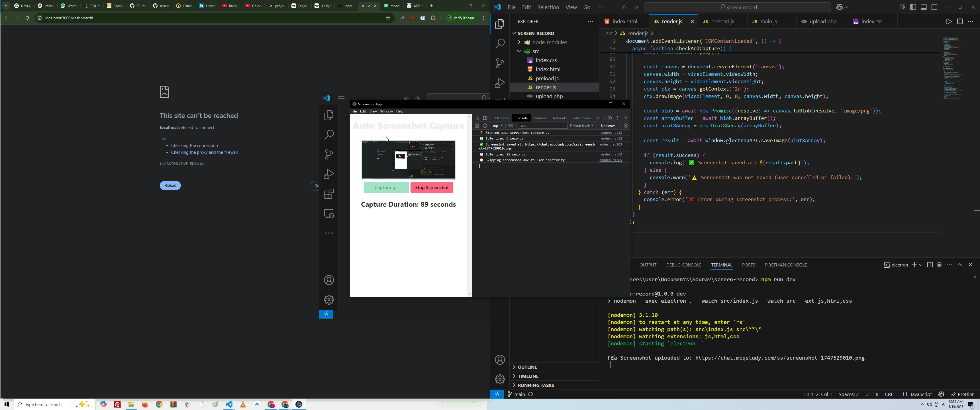Screen dimensions: 980x410
Task: Click the console Filter input field
Action: pos(542,126)
